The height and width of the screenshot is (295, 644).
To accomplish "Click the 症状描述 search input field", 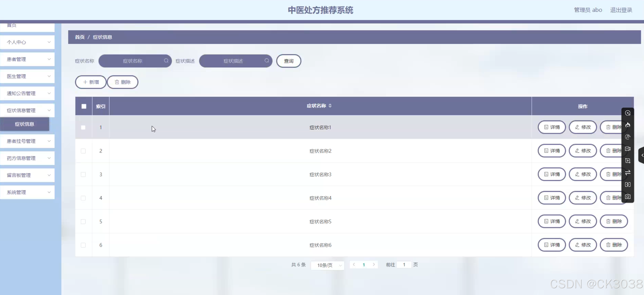I will point(233,61).
